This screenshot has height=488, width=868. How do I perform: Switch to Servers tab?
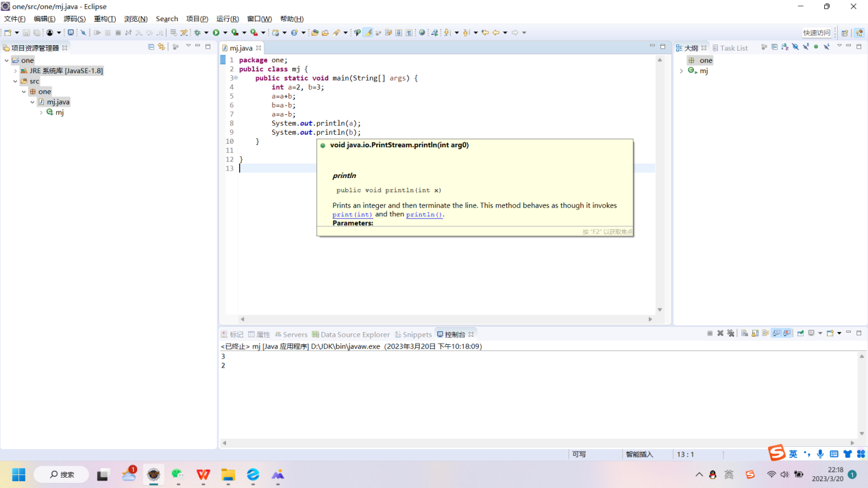click(291, 335)
